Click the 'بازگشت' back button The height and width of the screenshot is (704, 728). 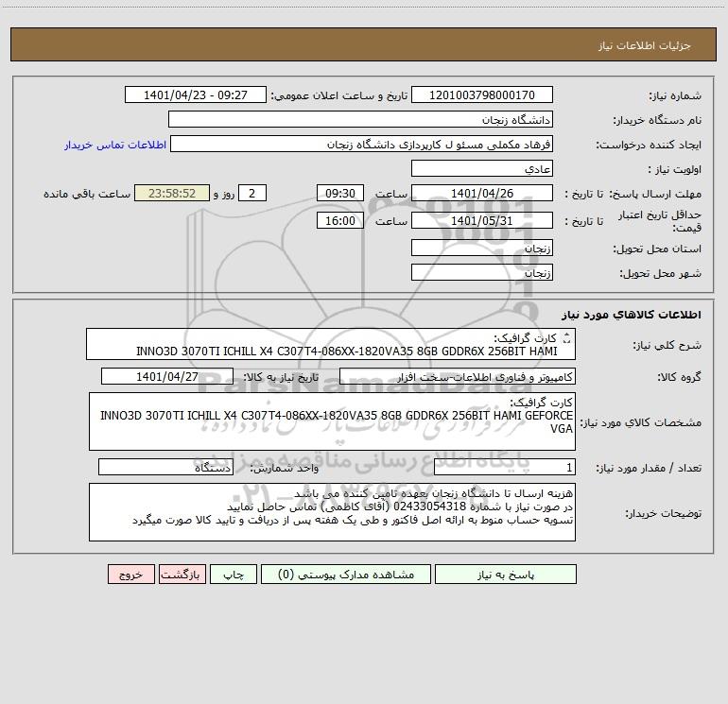[182, 575]
